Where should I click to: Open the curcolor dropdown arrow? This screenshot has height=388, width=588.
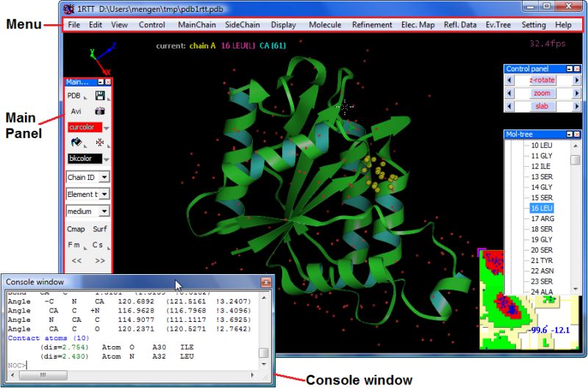(107, 128)
